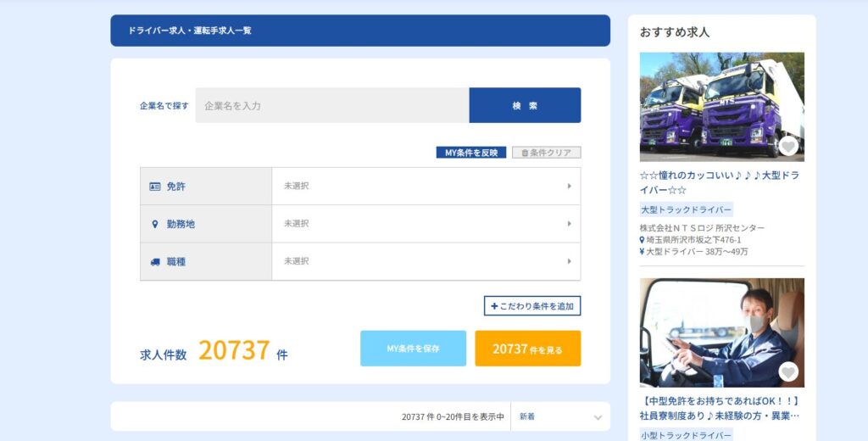Expand the 職種 selection row arrow

tap(569, 261)
